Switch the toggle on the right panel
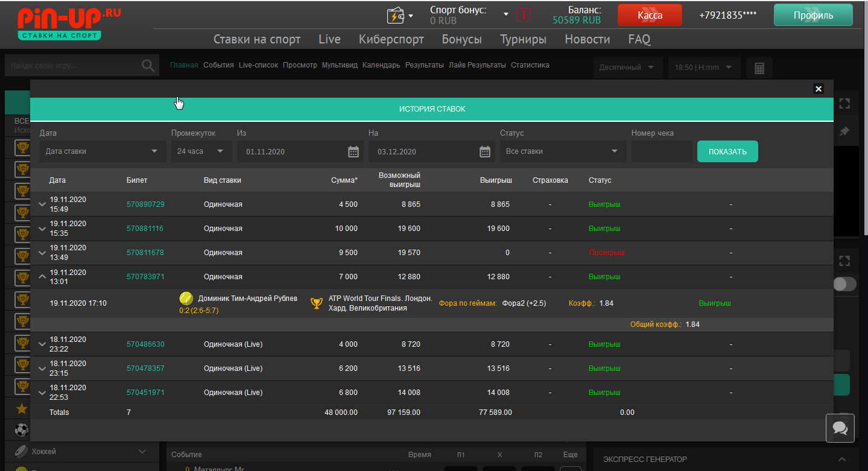 pyautogui.click(x=844, y=284)
